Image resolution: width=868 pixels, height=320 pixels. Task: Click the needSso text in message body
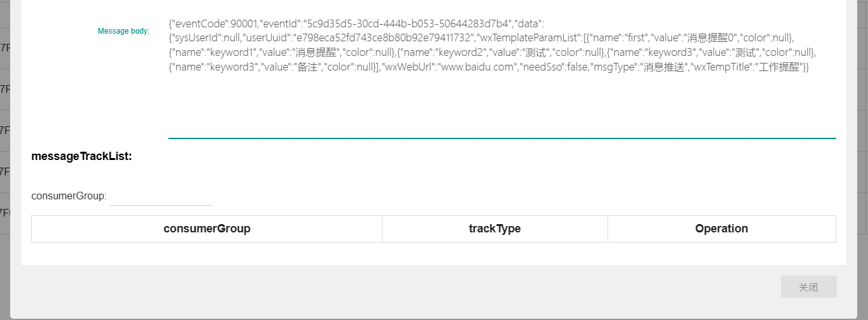click(541, 67)
